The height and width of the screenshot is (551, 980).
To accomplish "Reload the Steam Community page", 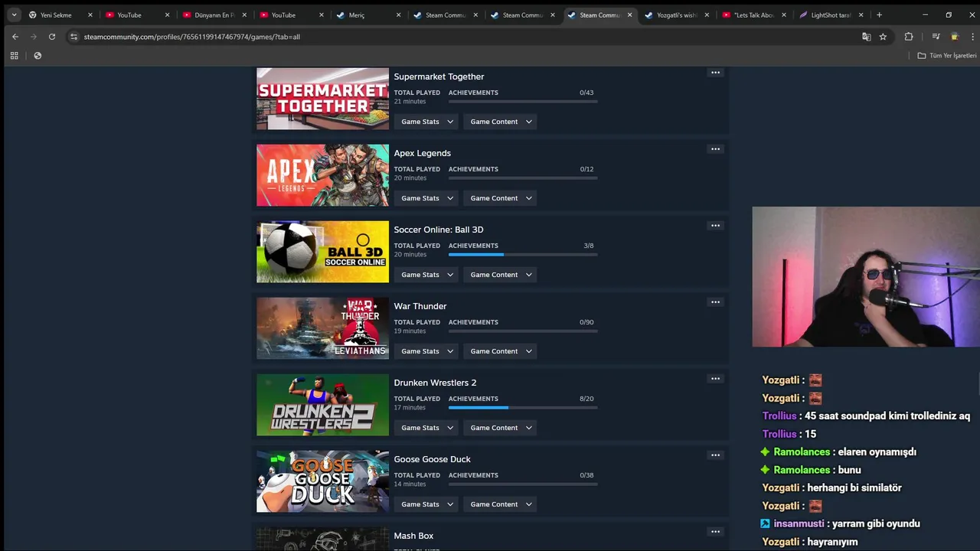I will [x=52, y=37].
